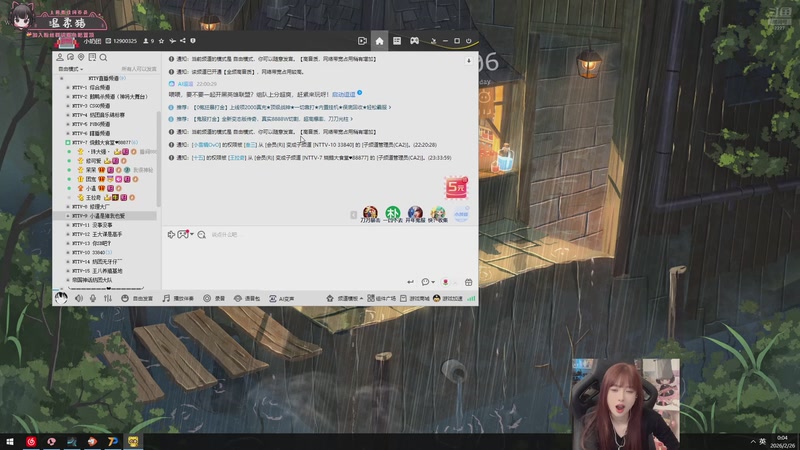This screenshot has width=800, height=450.
Task: Check the green network signal indicator
Action: coord(471,298)
